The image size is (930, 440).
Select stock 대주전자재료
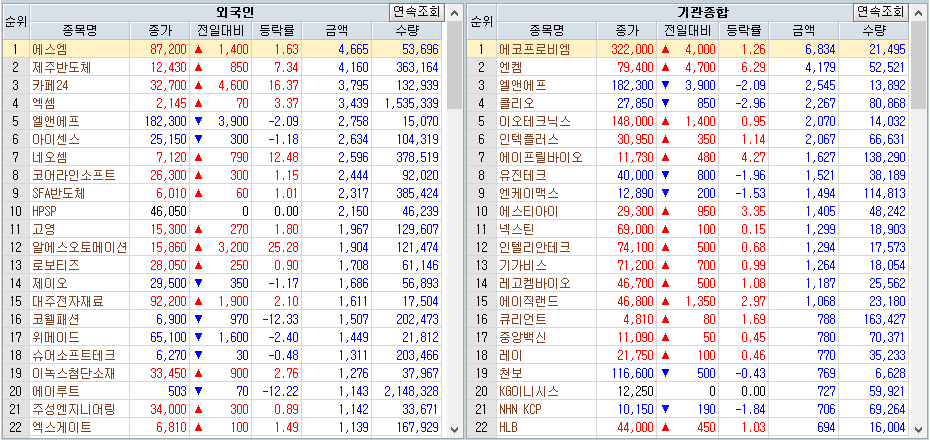(68, 301)
